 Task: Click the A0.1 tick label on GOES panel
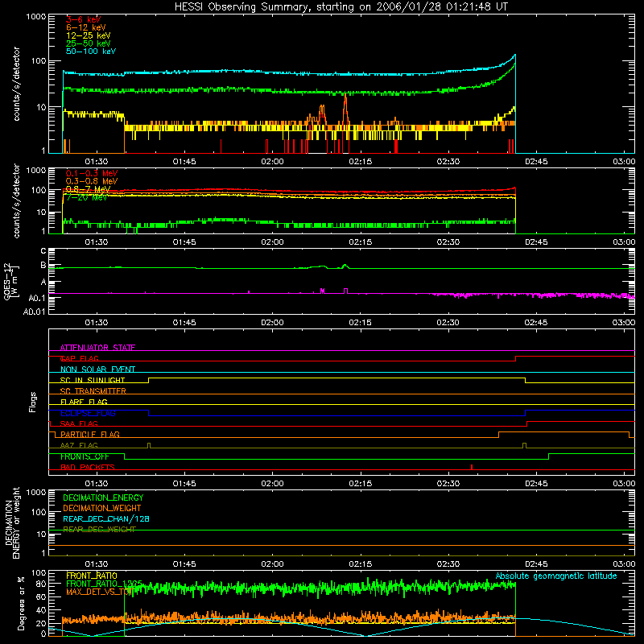(x=36, y=298)
